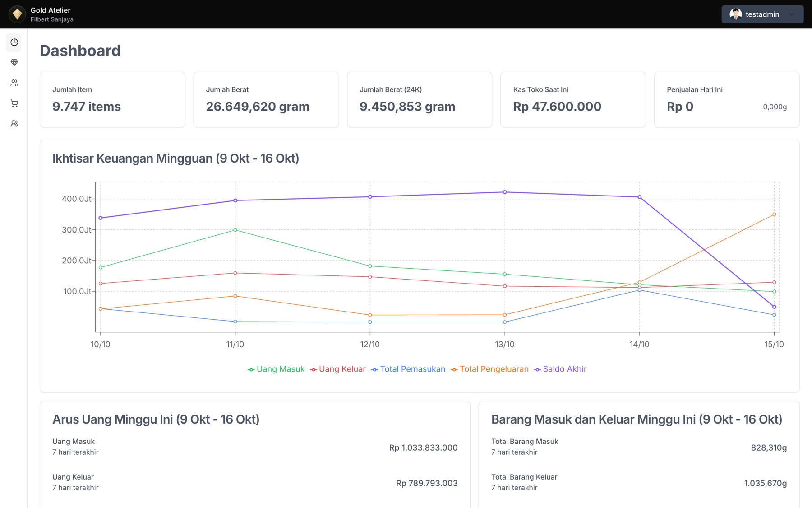The height and width of the screenshot is (508, 812).
Task: Click the 14/10 x-axis date label
Action: [x=639, y=345]
